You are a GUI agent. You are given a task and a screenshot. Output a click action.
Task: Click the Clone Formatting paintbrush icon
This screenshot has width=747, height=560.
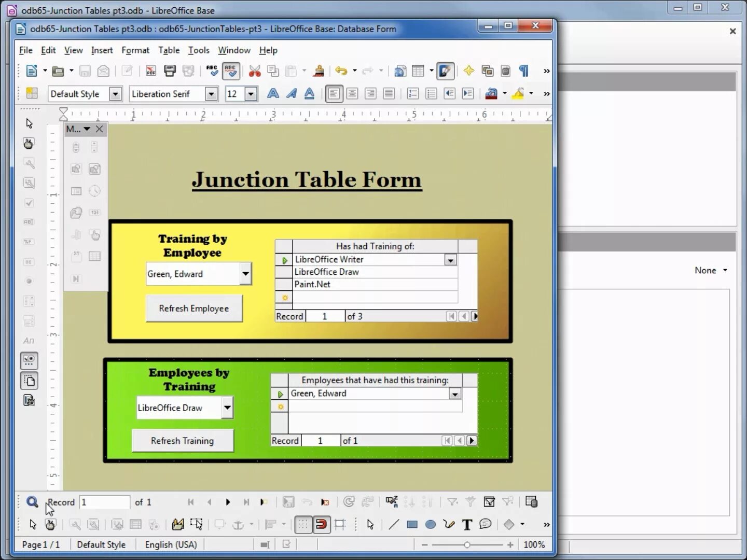point(319,71)
